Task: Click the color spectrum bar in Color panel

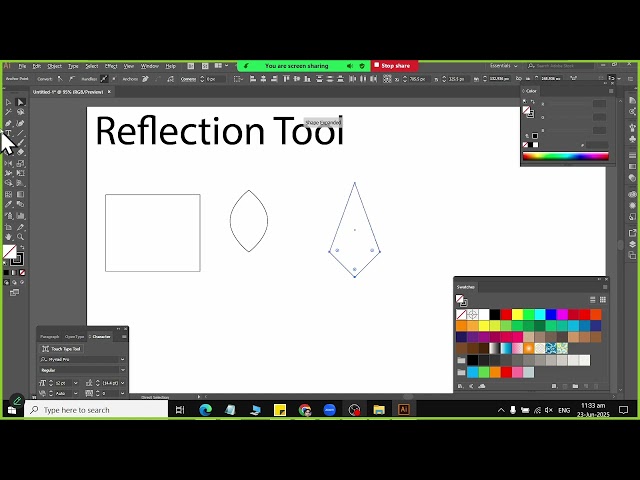Action: coord(566,156)
